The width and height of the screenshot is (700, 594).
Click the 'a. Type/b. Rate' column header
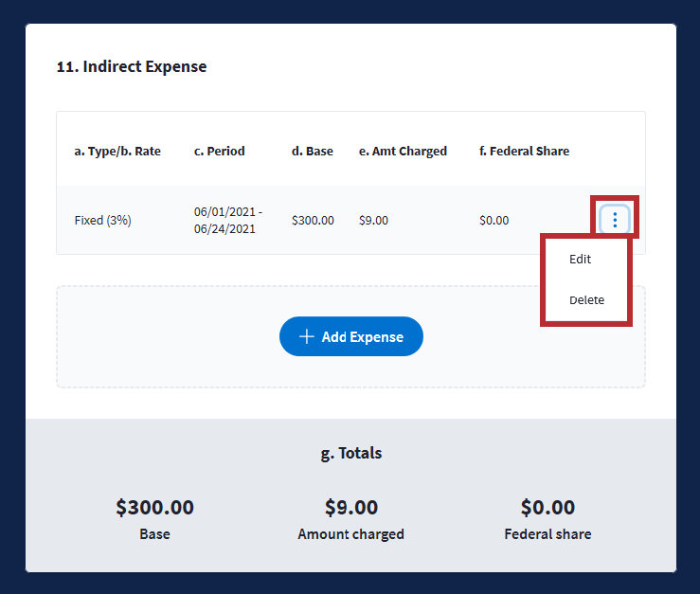[117, 151]
